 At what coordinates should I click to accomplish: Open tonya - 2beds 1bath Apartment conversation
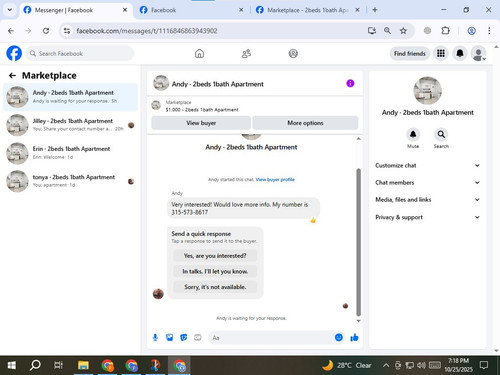point(70,181)
